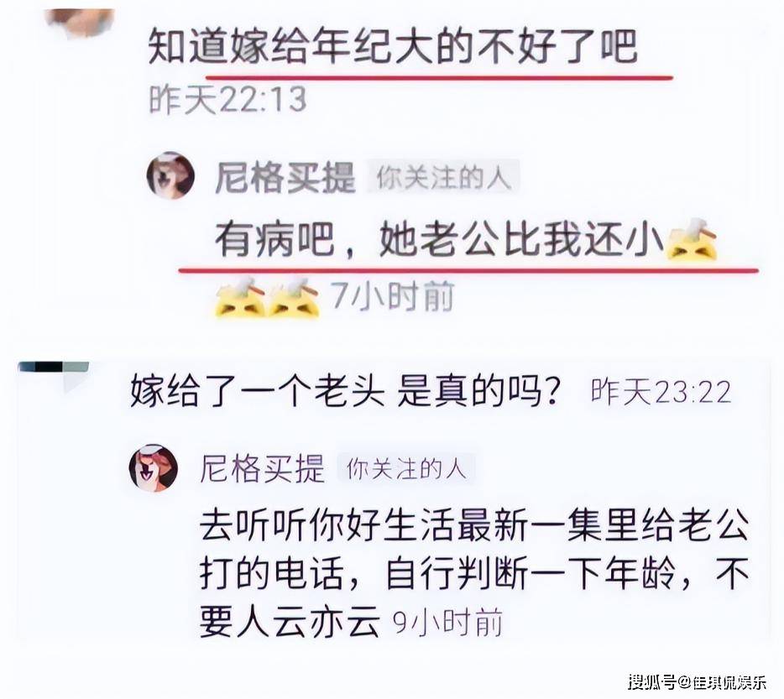Open the 尼格买提 username above the 有病吧 reply
The width and height of the screenshot is (784, 699).
[x=285, y=178]
